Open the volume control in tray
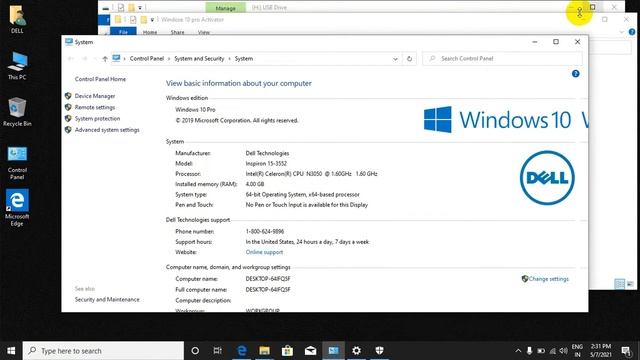Viewport: 640px width, 360px height. (x=564, y=351)
